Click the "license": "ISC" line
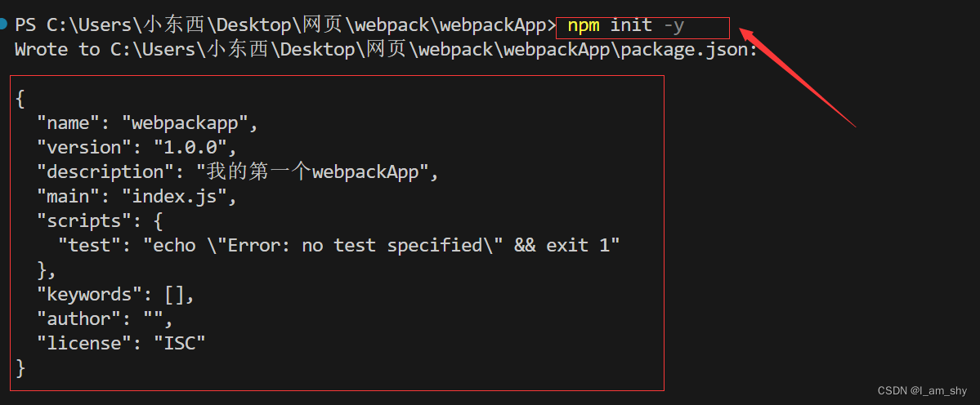Screen dimensions: 980x405 pyautogui.click(x=121, y=343)
